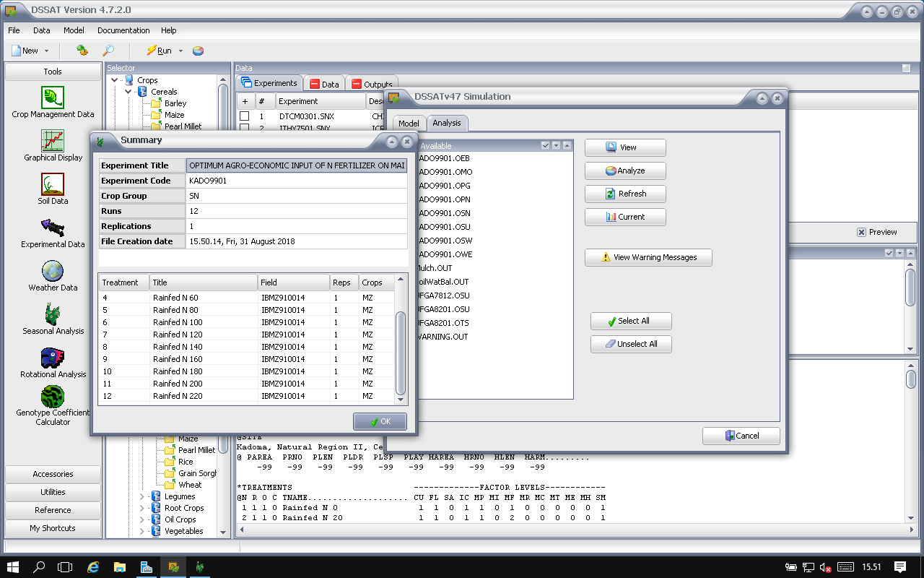Image resolution: width=924 pixels, height=578 pixels.
Task: Tick the checkbox for DTCM0301.SNX experiment
Action: [245, 116]
